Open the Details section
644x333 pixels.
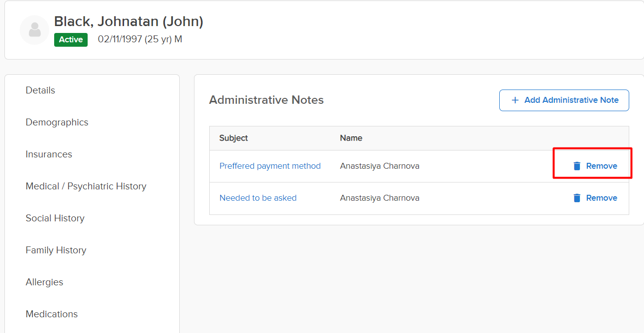click(40, 91)
